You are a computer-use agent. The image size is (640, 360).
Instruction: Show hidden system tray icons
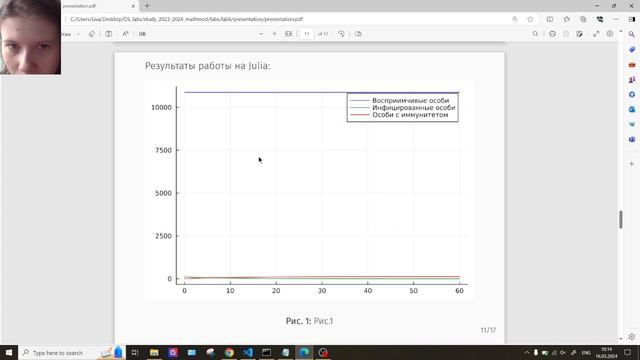[527, 353]
